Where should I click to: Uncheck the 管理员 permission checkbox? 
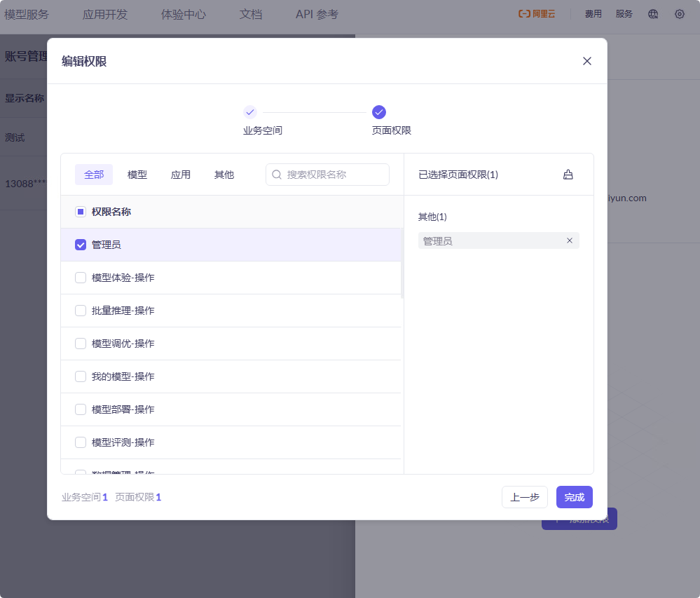(x=80, y=244)
